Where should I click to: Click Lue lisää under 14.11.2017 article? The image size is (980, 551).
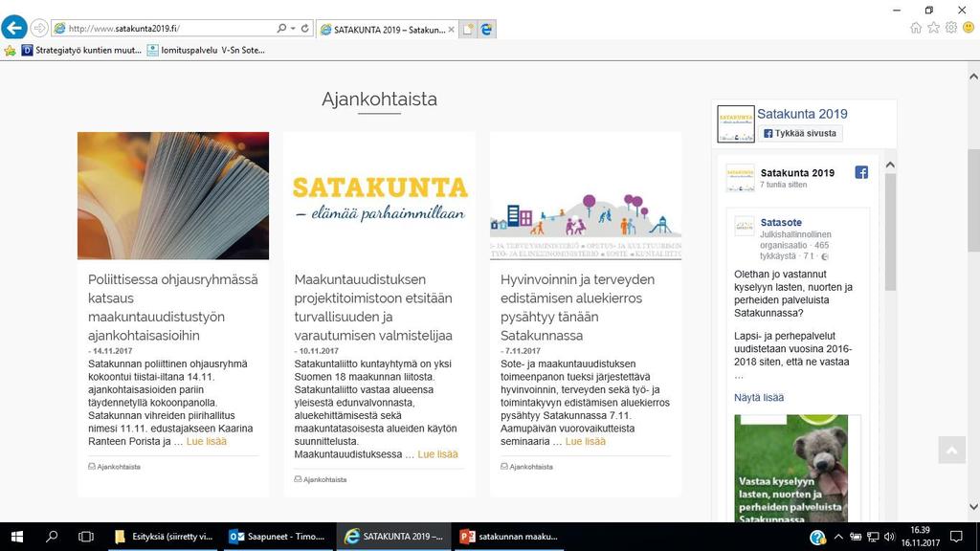(x=207, y=441)
